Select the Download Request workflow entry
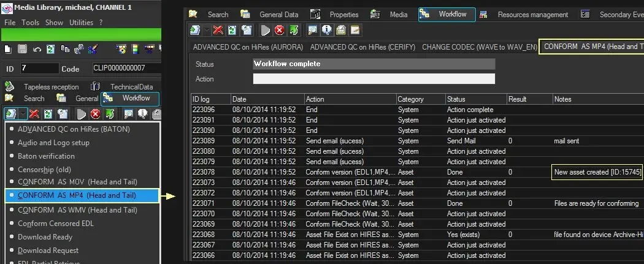Image resolution: width=644 pixels, height=264 pixels. 48,250
